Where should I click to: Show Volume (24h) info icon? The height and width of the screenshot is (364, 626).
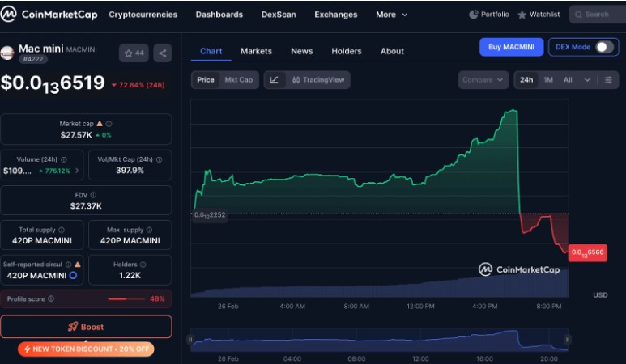tap(64, 159)
